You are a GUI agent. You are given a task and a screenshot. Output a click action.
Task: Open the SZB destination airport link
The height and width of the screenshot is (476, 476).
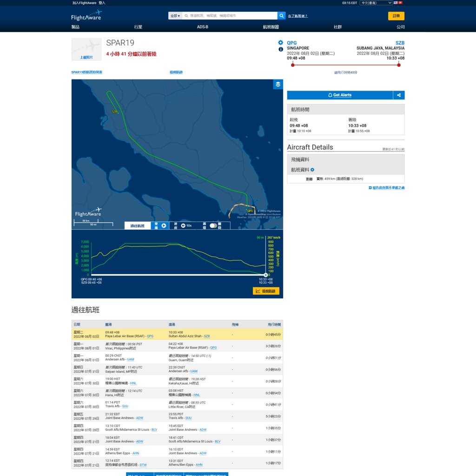click(400, 43)
